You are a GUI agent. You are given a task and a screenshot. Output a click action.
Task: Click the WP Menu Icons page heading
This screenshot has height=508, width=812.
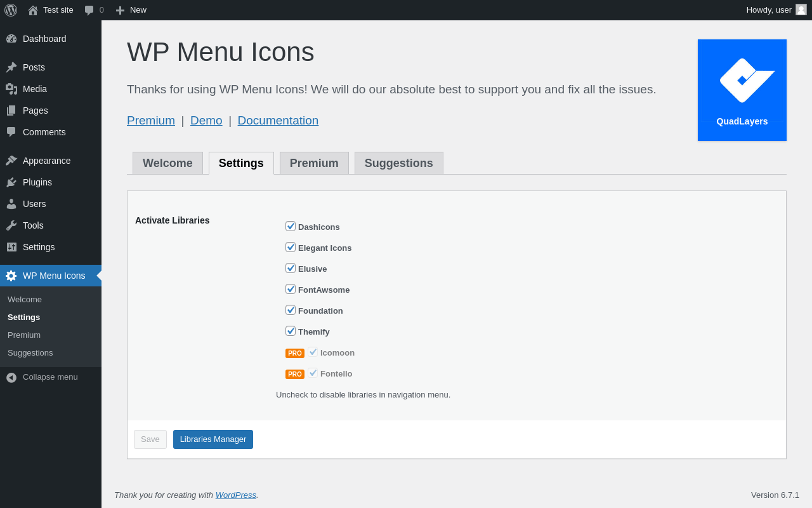pos(221,52)
